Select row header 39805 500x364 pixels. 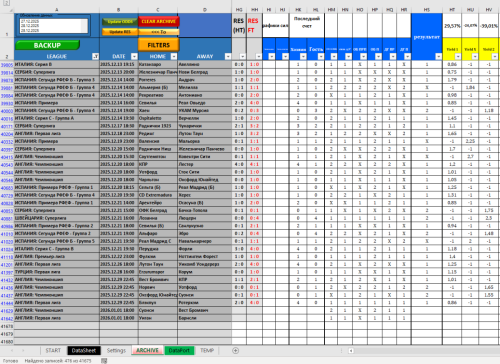7,65
